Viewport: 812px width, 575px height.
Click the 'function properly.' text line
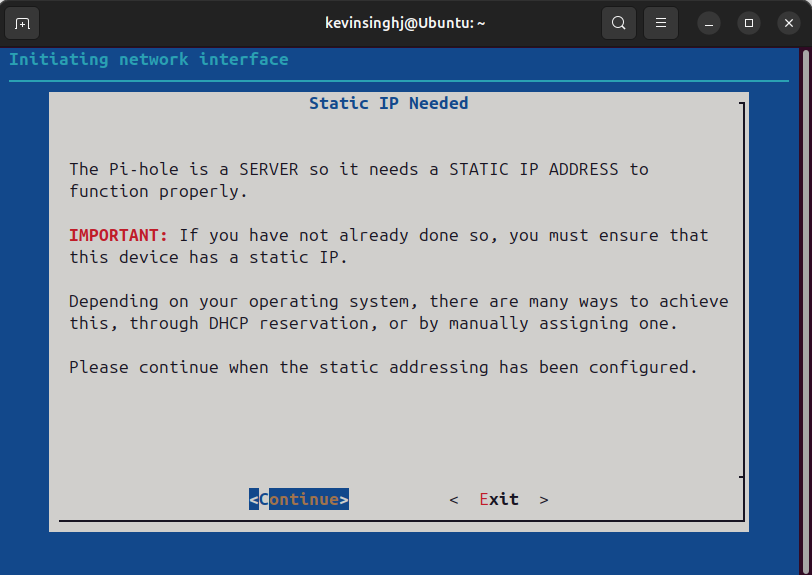[x=158, y=192]
